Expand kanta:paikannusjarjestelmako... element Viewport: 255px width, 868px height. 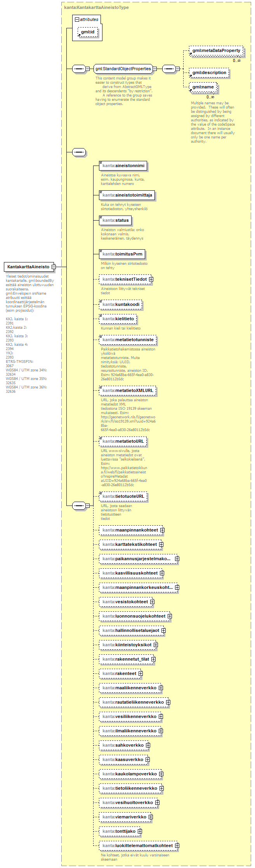[177, 559]
